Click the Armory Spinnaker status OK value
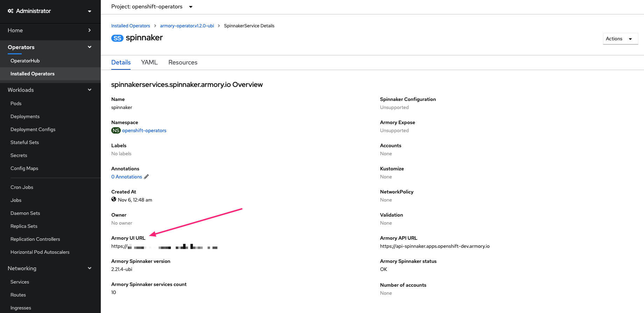The width and height of the screenshot is (644, 313). (384, 269)
